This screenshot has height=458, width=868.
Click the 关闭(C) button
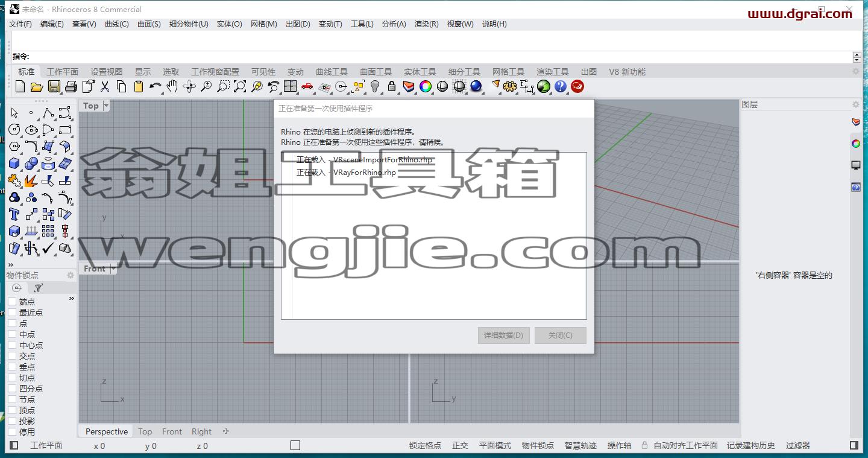pyautogui.click(x=560, y=335)
